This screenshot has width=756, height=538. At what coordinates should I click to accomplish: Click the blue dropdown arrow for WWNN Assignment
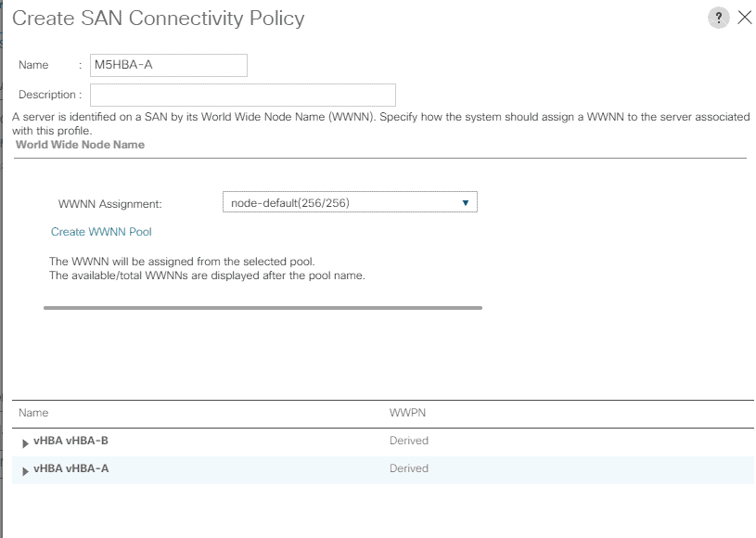[x=466, y=203]
